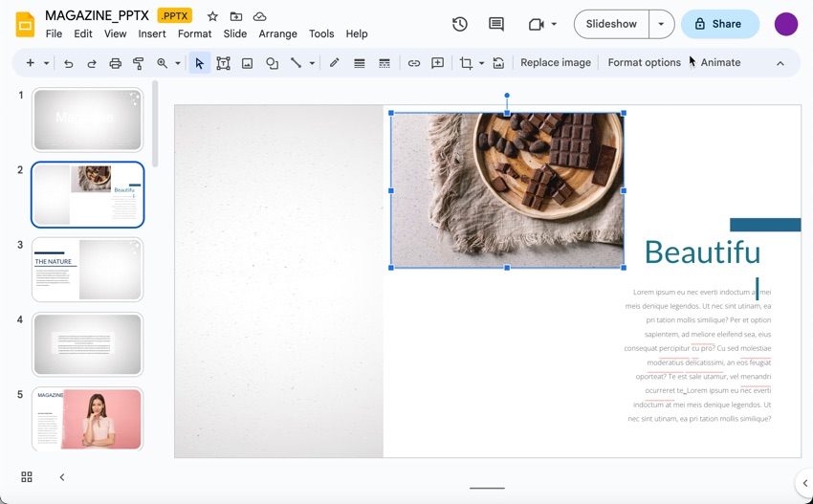Open the comments panel icon

coord(496,24)
